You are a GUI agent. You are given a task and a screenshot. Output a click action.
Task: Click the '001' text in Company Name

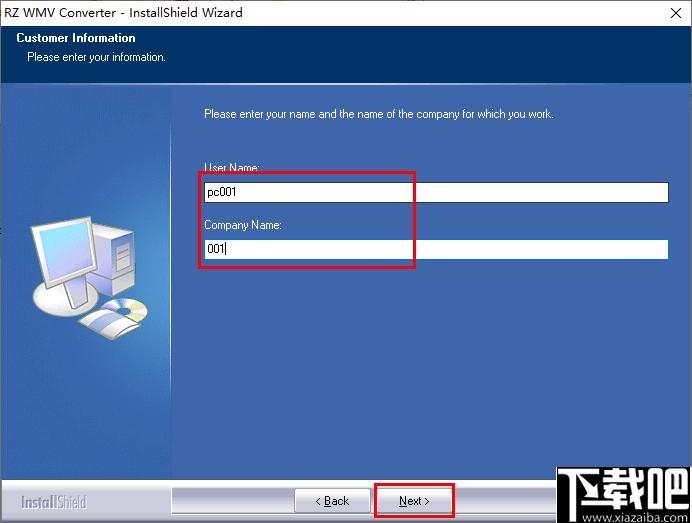(x=216, y=249)
